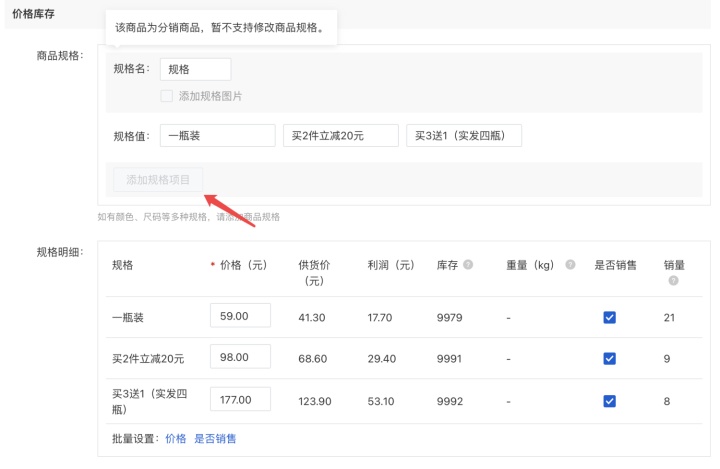Edit the 59.00 price field

(x=240, y=317)
